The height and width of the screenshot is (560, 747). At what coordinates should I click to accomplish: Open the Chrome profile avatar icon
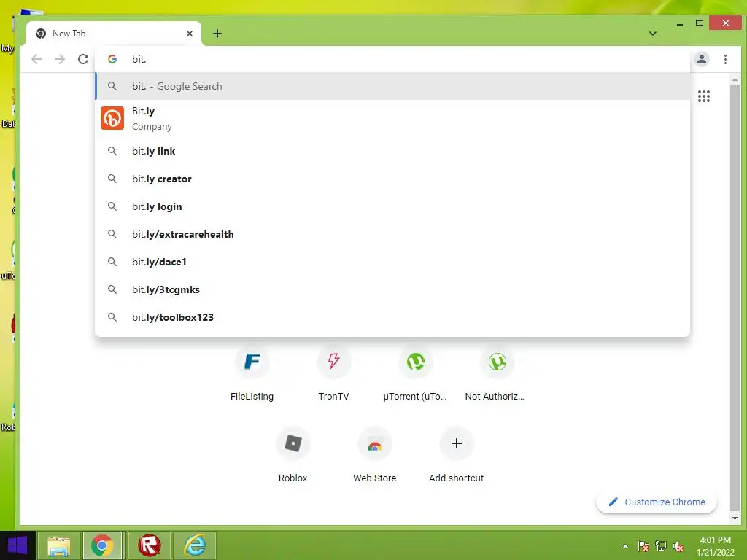point(701,59)
